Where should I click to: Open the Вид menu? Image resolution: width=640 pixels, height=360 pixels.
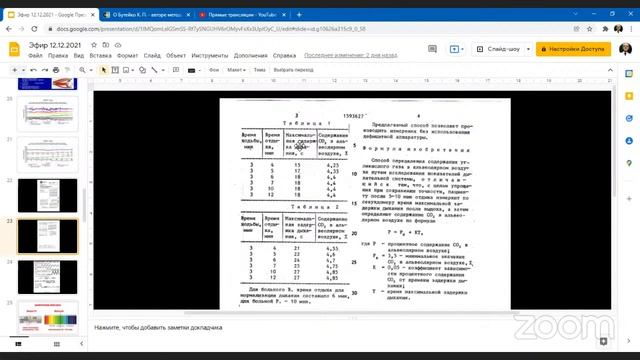click(x=79, y=56)
